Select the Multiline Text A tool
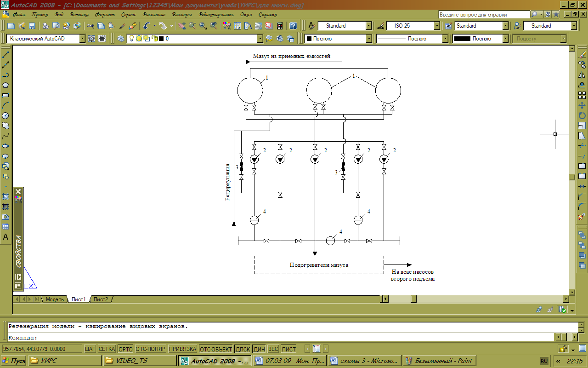 pos(6,237)
